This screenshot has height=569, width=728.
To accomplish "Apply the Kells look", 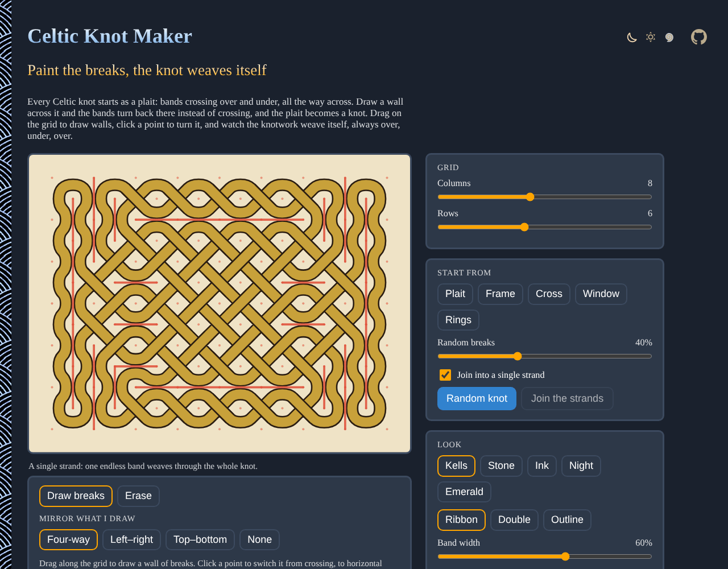I will 456,466.
